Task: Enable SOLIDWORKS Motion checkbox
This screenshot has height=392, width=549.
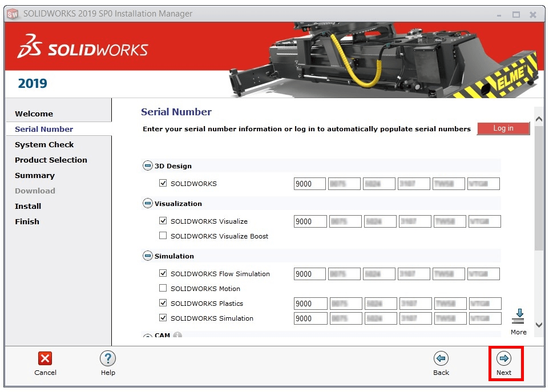Action: point(163,288)
